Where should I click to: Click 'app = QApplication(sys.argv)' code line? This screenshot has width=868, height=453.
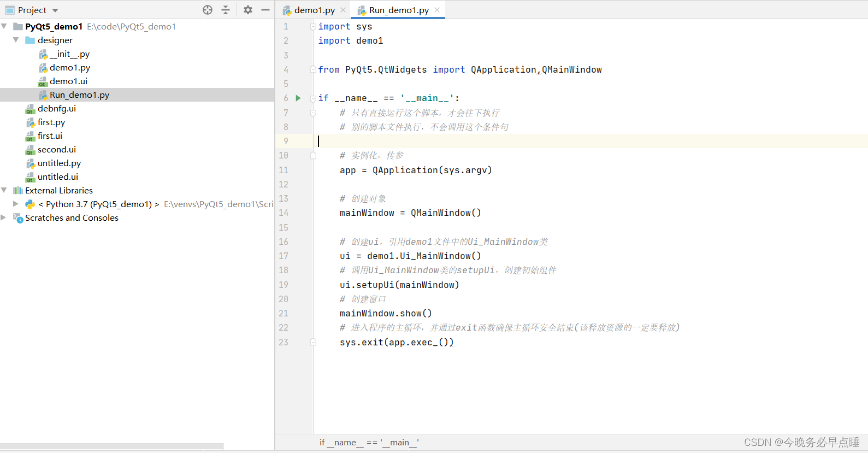click(x=416, y=170)
